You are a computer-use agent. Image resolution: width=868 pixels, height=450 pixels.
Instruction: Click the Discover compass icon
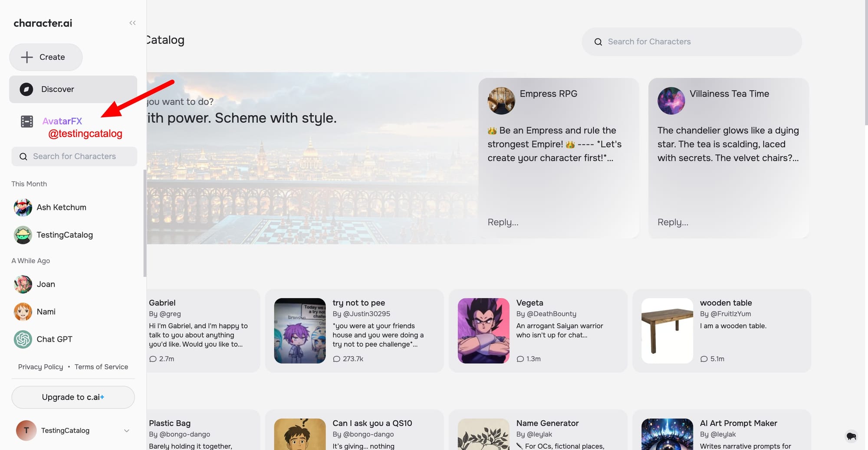coord(26,89)
